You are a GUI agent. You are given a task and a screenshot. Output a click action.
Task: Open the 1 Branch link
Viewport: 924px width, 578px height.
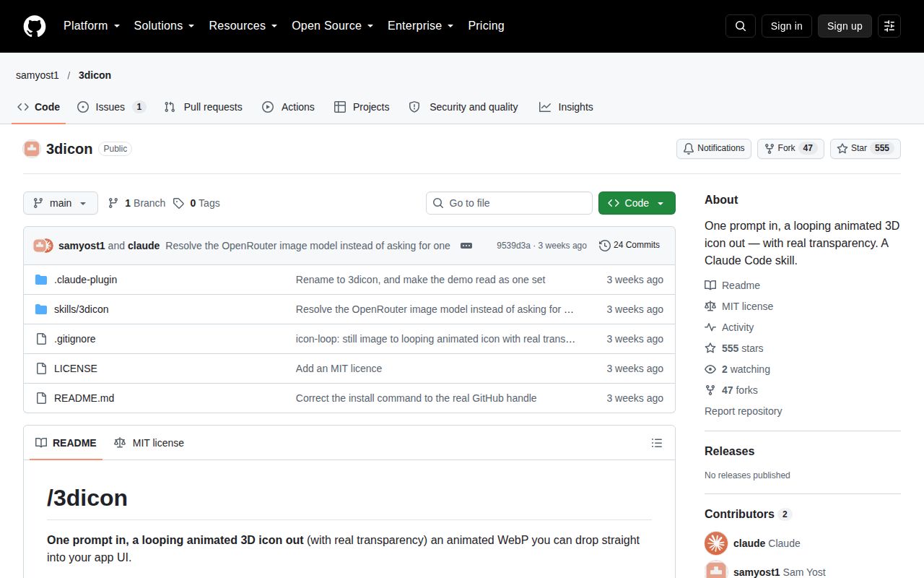tap(136, 203)
